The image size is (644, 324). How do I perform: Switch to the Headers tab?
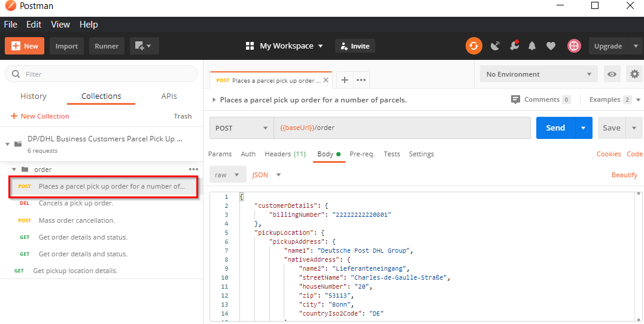click(285, 154)
